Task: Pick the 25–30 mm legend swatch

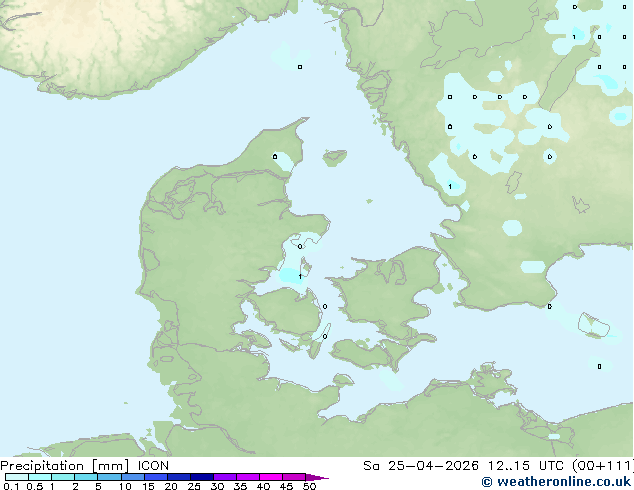Action: click(202, 477)
